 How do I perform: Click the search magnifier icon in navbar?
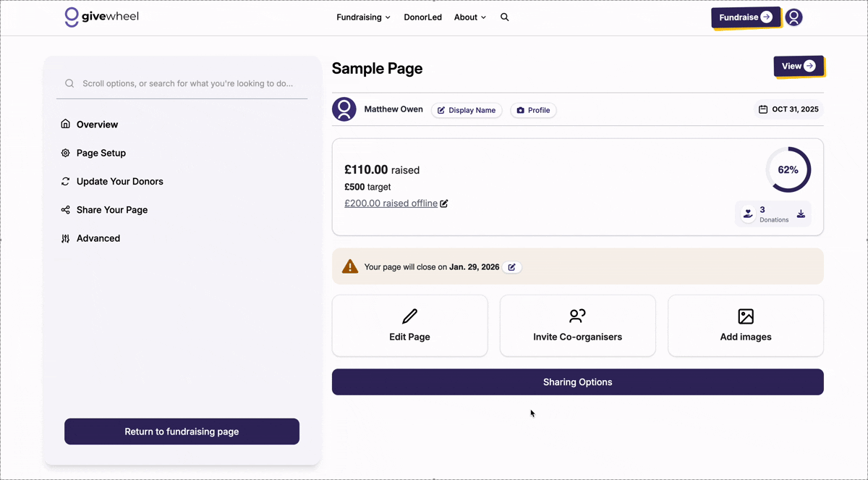(505, 17)
